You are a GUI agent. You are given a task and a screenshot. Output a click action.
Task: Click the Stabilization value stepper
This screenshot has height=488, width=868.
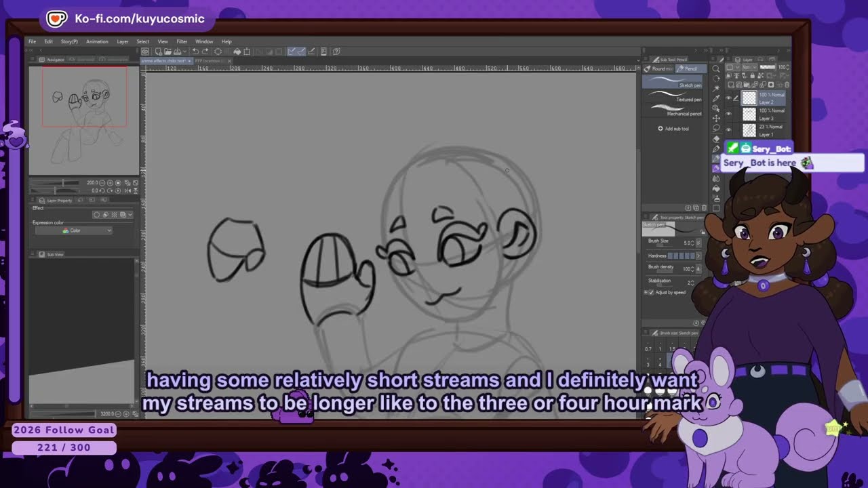[691, 282]
